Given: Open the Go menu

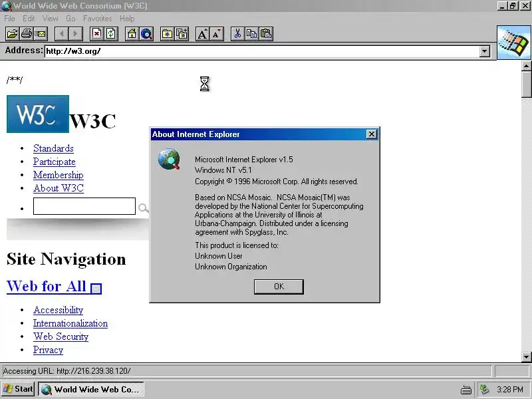Looking at the screenshot, I should tap(70, 19).
